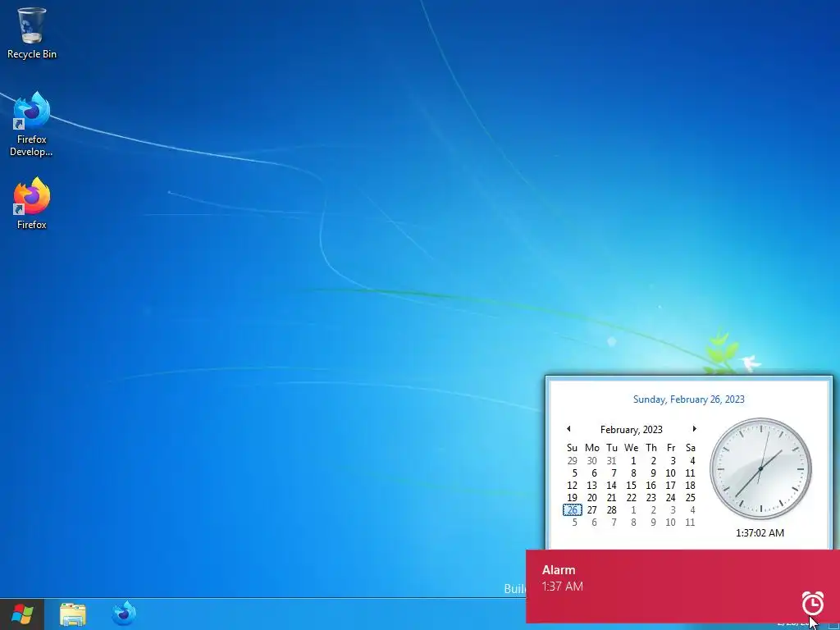Viewport: 840px width, 630px height.
Task: Select February 19 in the calendar
Action: point(572,498)
